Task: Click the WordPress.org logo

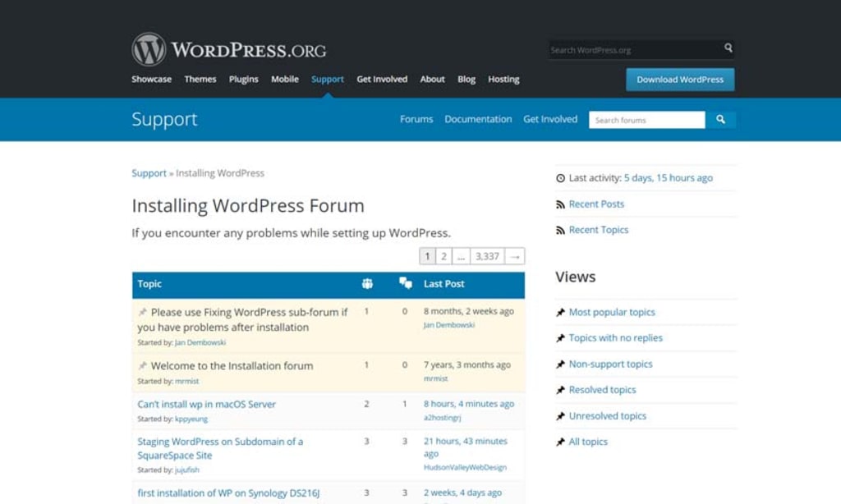Action: click(229, 50)
